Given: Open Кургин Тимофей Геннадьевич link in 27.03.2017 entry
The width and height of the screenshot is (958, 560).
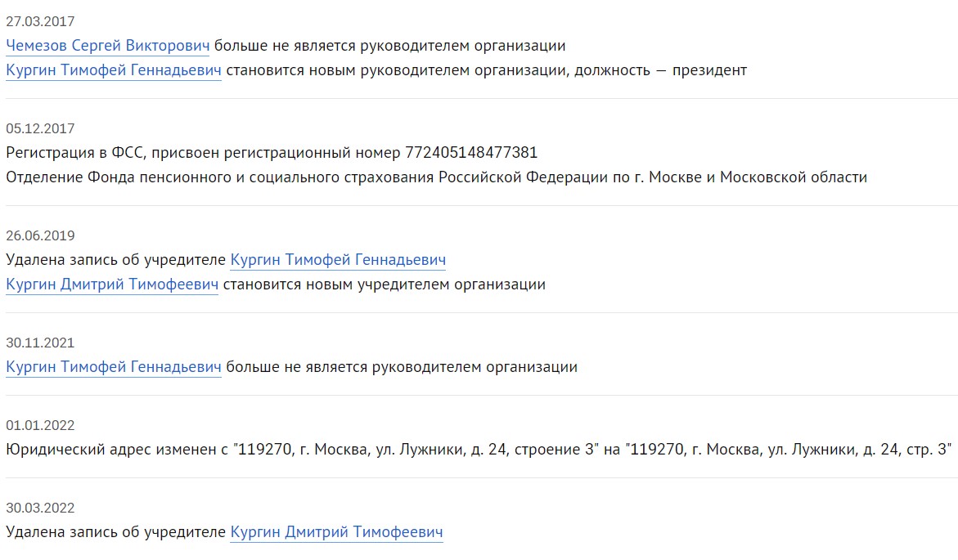Looking at the screenshot, I should (114, 70).
